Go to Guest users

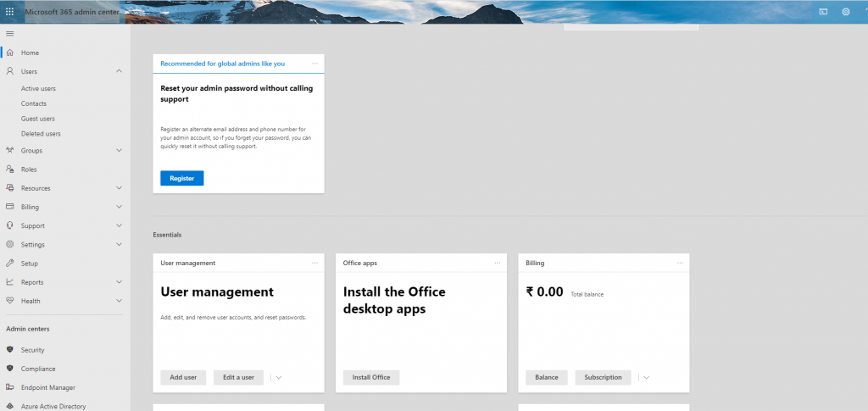point(37,119)
